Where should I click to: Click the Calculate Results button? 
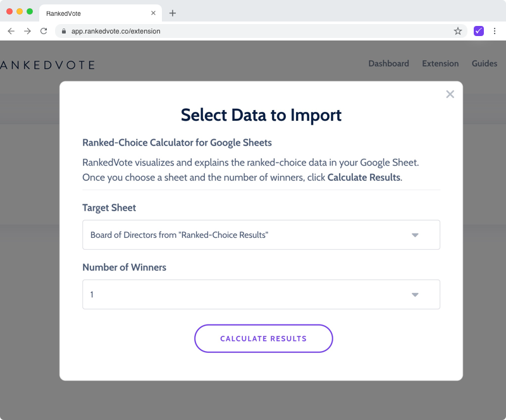263,338
